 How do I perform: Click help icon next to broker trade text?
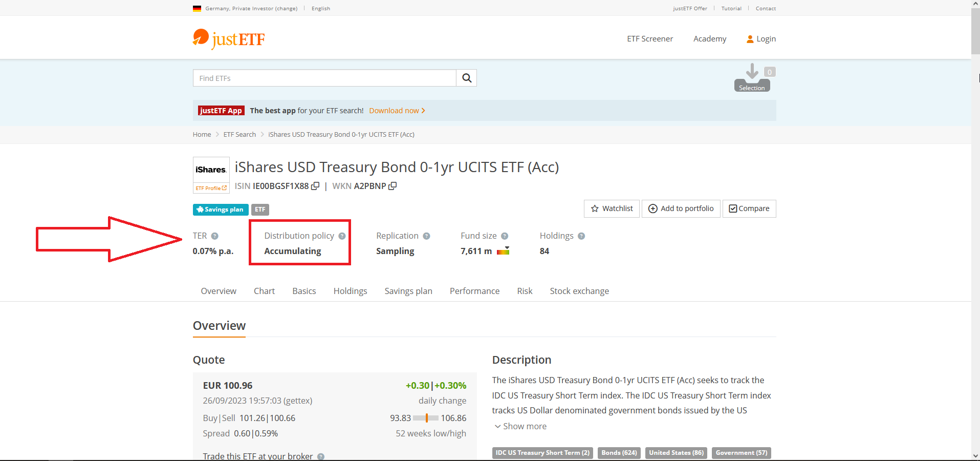[321, 456]
